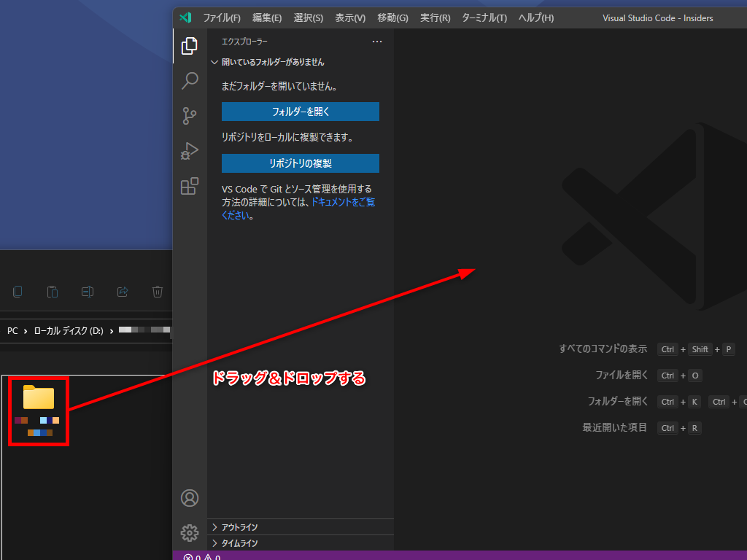The height and width of the screenshot is (560, 747).
Task: Open Explorer panel more actions ellipsis
Action: click(377, 42)
